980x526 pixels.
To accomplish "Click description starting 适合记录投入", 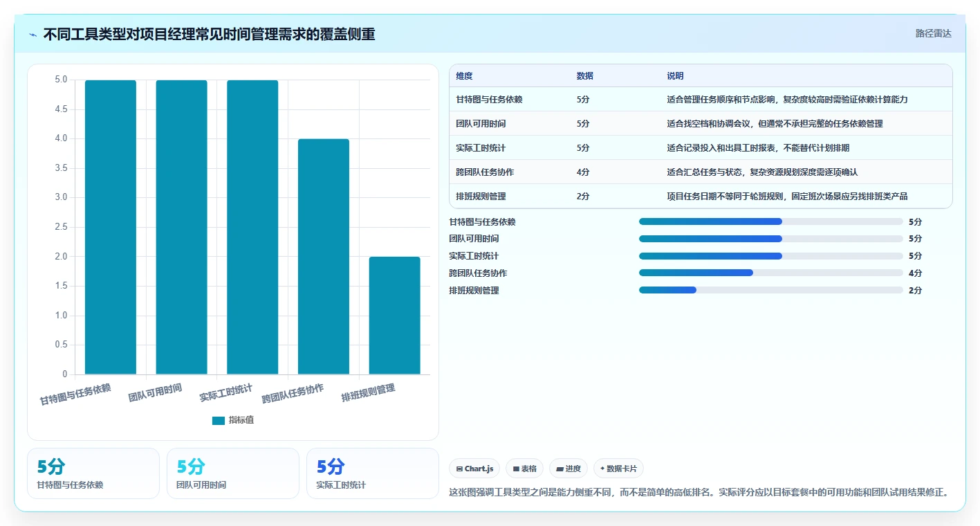I will 758,148.
